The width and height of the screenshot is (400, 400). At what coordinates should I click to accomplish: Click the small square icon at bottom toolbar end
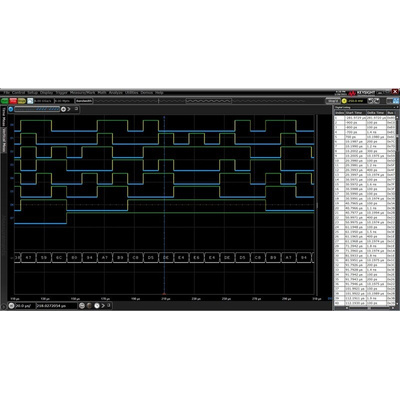(109, 305)
